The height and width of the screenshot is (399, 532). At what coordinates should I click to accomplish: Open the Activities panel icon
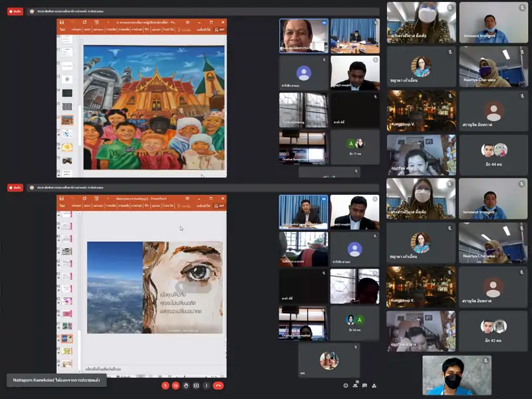(x=374, y=386)
